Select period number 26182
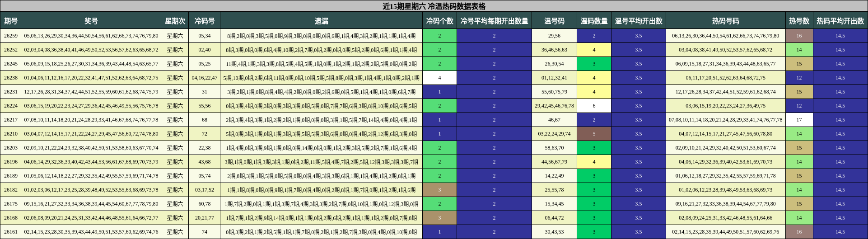 click(11, 190)
